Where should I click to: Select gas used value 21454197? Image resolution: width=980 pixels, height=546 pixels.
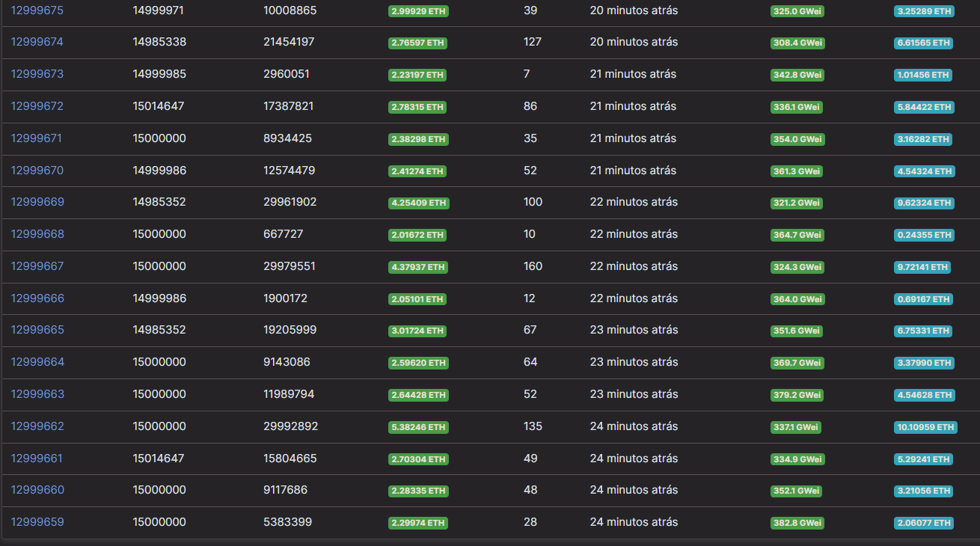click(289, 42)
